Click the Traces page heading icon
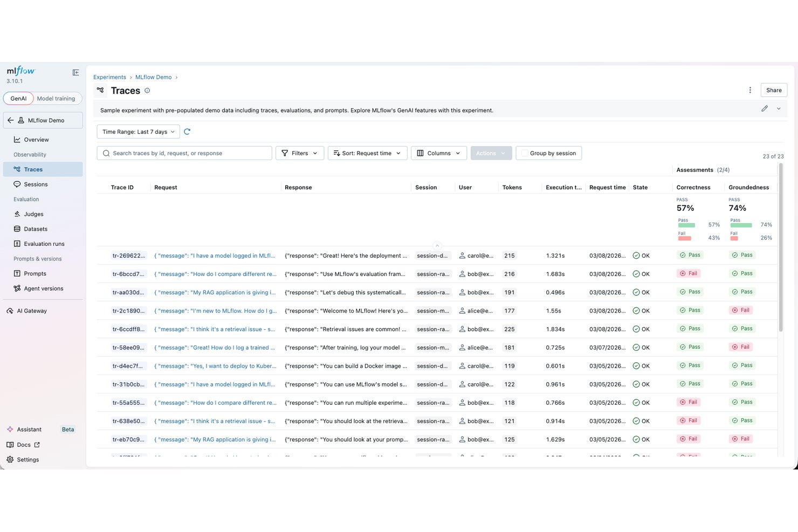798x532 pixels. (100, 90)
